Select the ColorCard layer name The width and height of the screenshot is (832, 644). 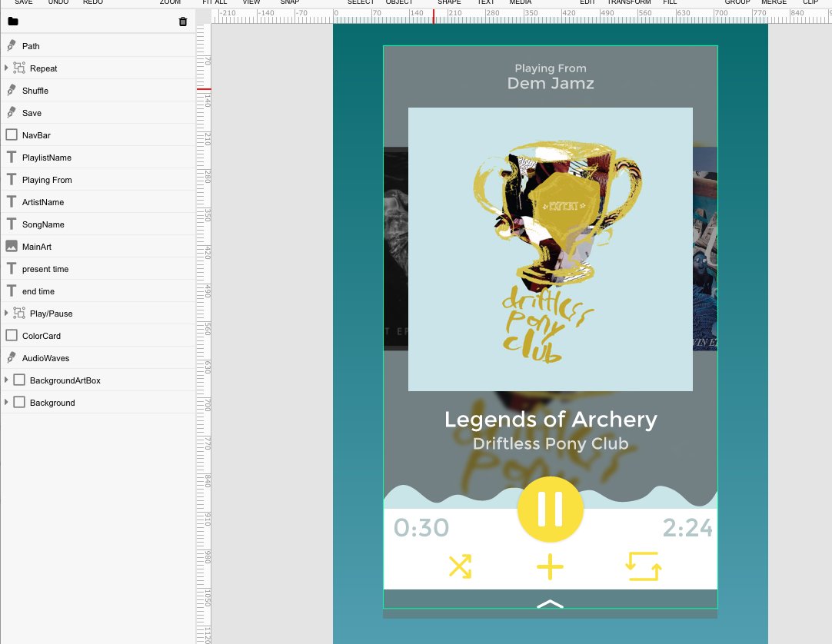click(x=42, y=336)
